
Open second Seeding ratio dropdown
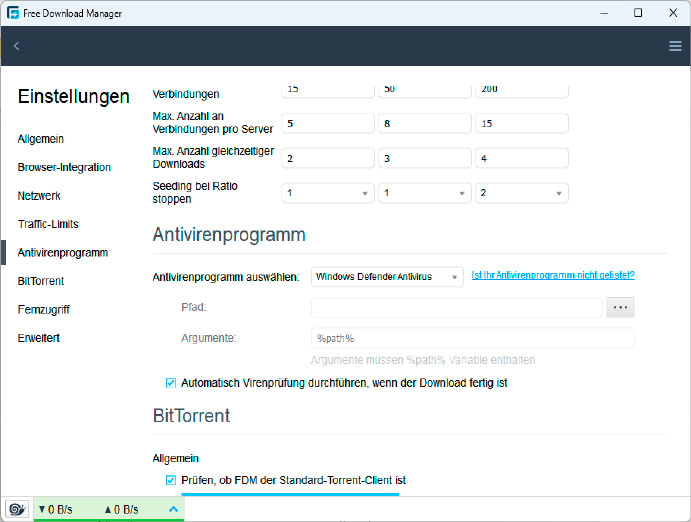pos(425,193)
